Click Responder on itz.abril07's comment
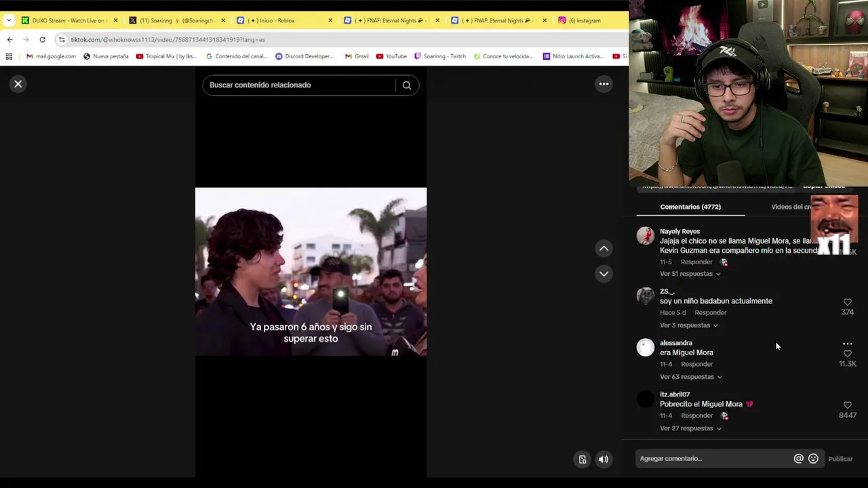This screenshot has width=868, height=488. tap(696, 415)
